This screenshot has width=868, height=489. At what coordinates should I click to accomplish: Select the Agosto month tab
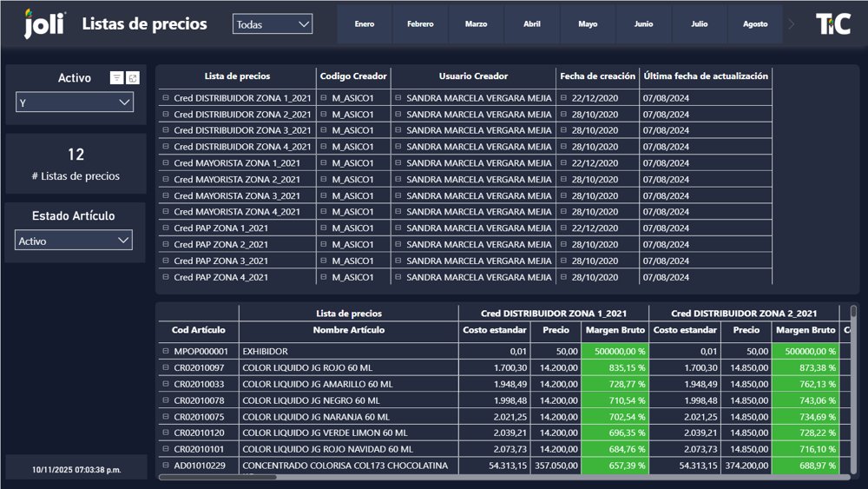755,24
